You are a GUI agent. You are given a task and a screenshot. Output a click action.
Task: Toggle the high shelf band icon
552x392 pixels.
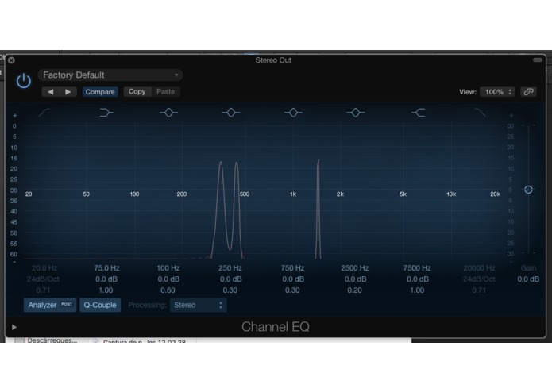tap(419, 113)
